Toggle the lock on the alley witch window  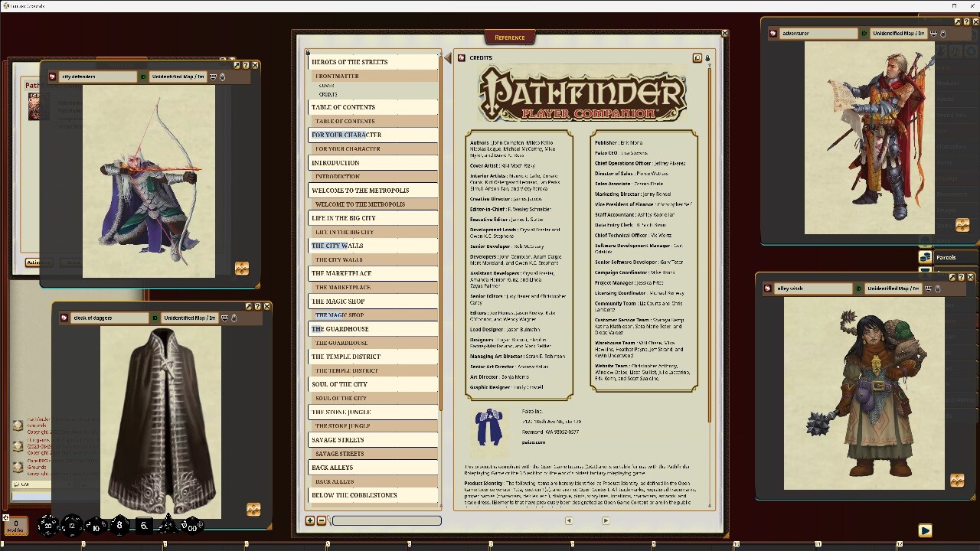pos(938,289)
